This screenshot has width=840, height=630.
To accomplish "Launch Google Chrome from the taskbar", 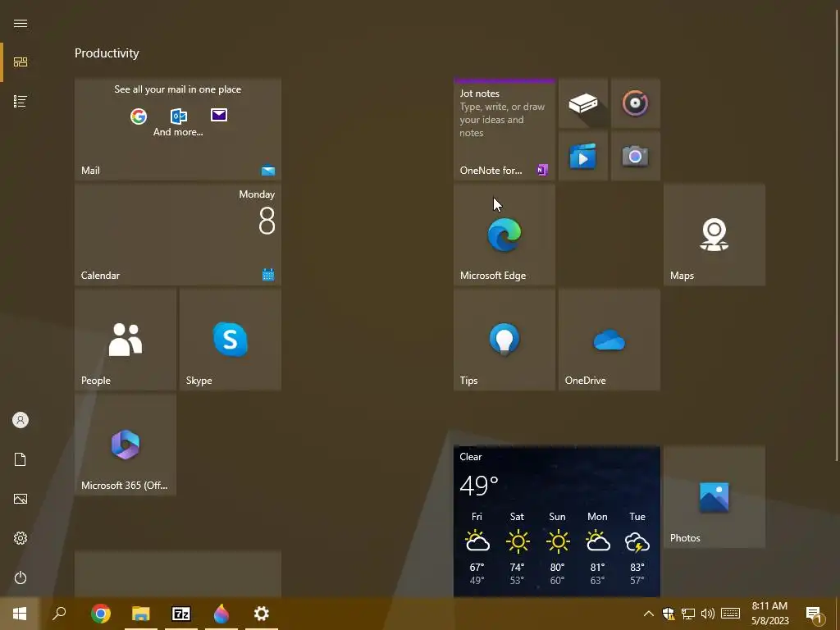I will pos(101,614).
